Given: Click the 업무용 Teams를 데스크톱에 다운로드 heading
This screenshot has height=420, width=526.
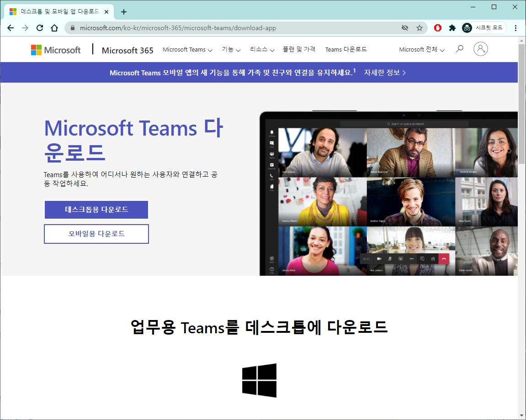Looking at the screenshot, I should (x=259, y=327).
